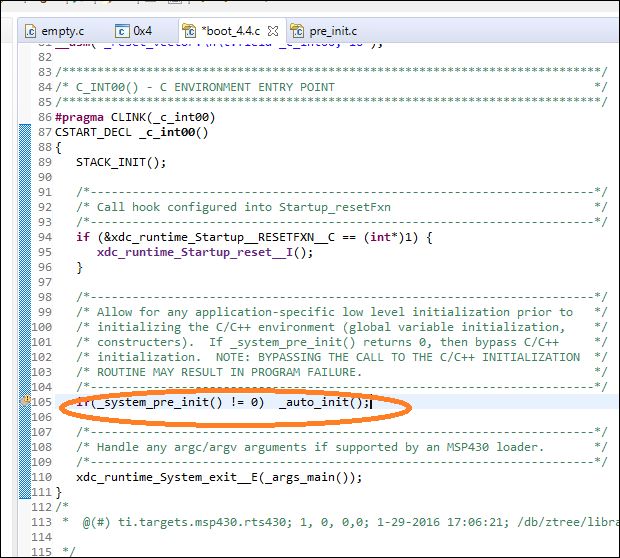Place cursor on STACK_INIT(); statement
The width and height of the screenshot is (620, 558).
point(121,162)
